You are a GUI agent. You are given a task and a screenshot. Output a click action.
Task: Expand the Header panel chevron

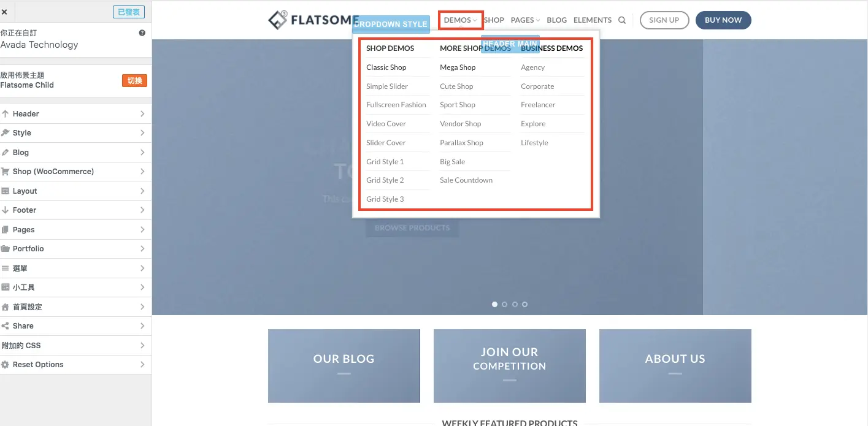point(142,113)
